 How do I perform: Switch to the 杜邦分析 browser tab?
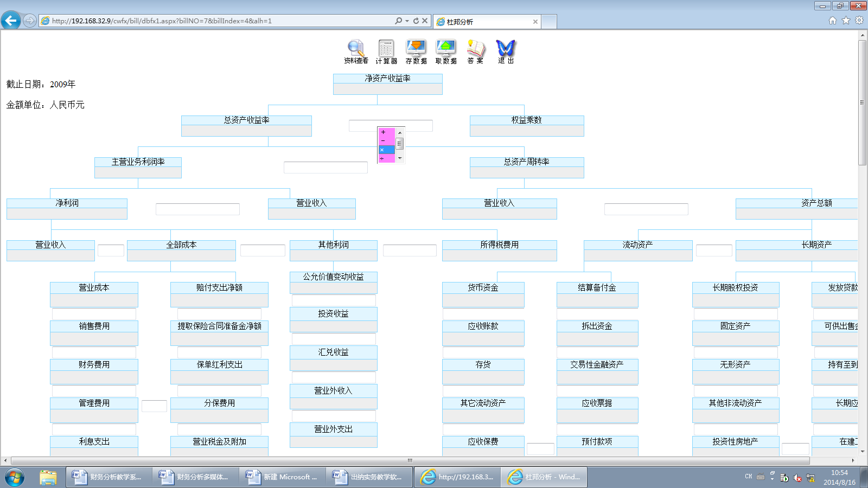pyautogui.click(x=487, y=22)
